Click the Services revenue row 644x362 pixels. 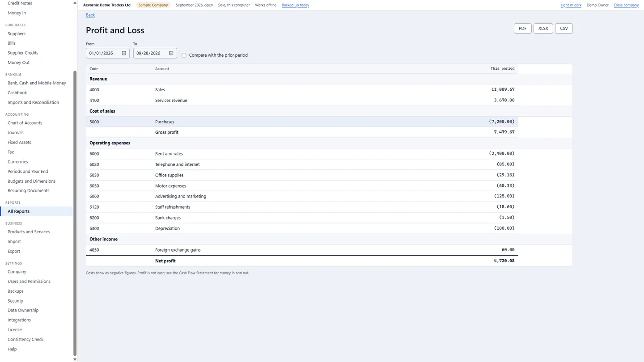pos(302,101)
